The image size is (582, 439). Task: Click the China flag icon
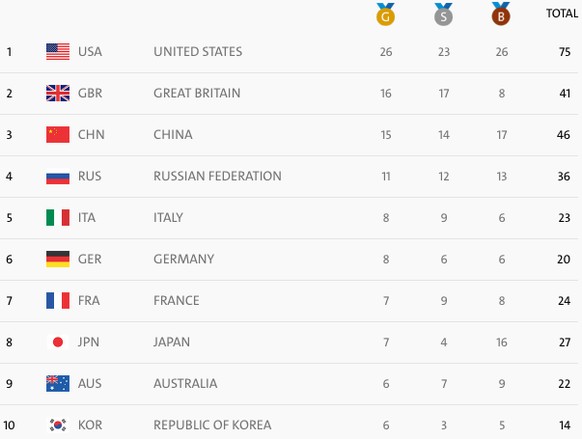58,135
